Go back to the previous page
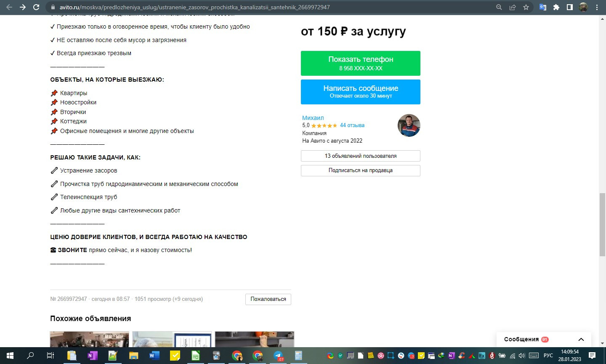 [x=9, y=7]
